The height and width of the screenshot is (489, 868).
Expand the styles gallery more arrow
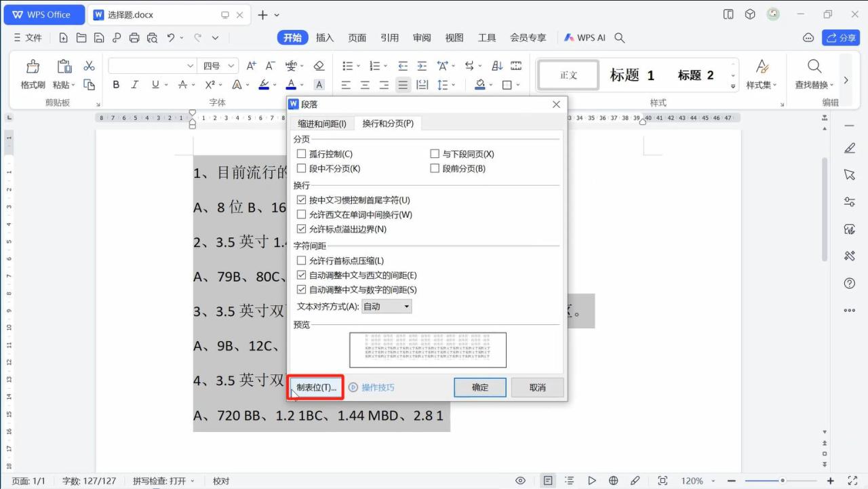[733, 86]
